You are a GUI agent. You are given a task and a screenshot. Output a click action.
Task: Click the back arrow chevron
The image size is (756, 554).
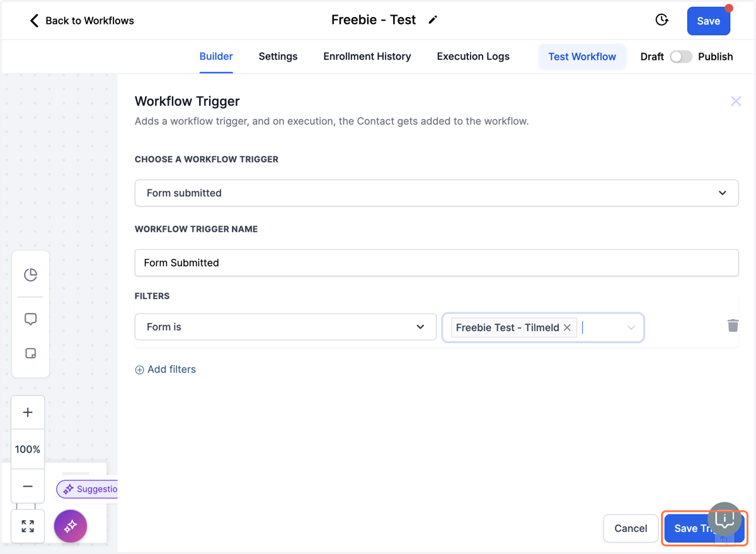pyautogui.click(x=34, y=21)
